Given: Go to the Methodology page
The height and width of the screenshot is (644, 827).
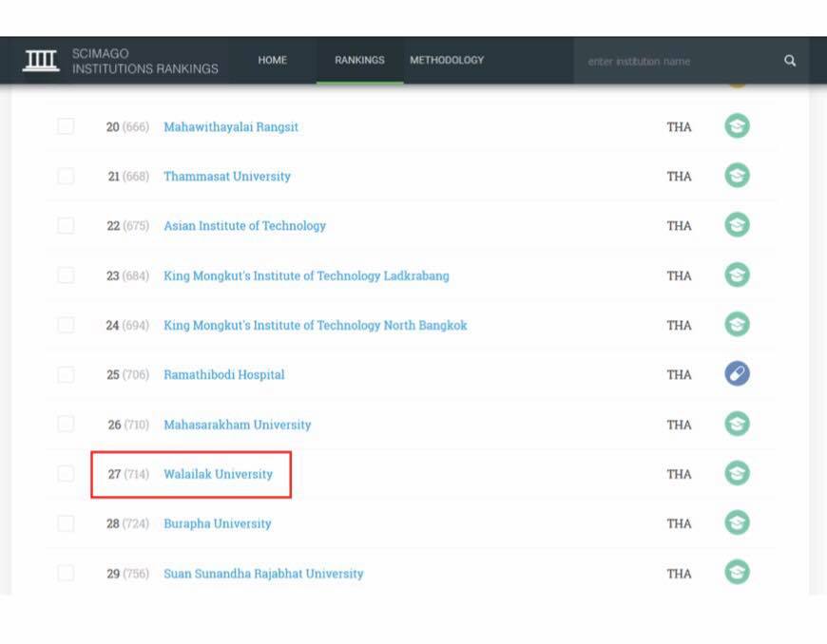Looking at the screenshot, I should coord(447,61).
